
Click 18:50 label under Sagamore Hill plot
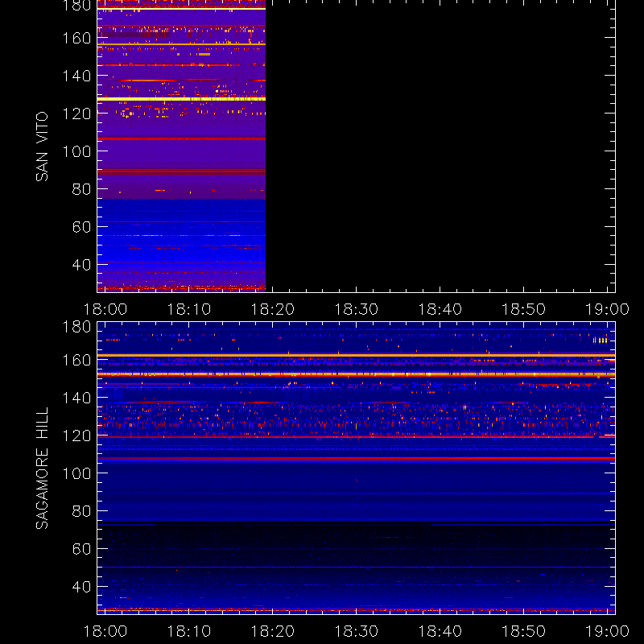(524, 631)
